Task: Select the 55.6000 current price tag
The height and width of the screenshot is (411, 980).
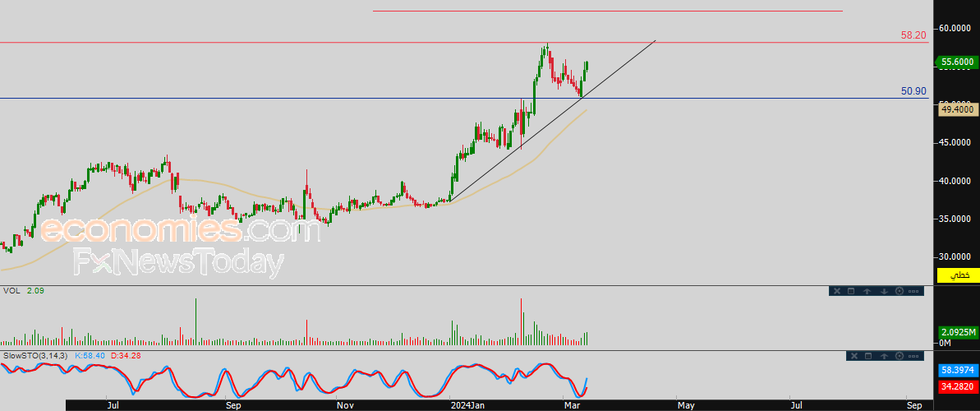Action: click(956, 62)
